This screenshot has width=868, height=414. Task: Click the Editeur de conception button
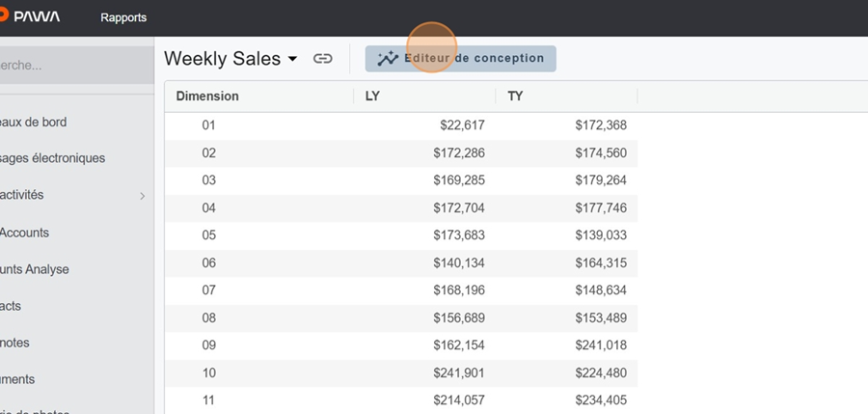460,59
